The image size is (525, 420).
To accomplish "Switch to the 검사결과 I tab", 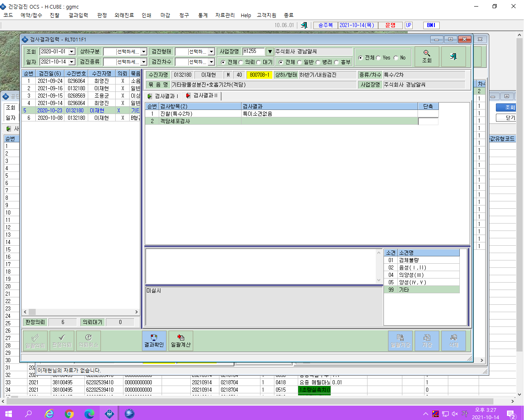I will click(x=163, y=96).
